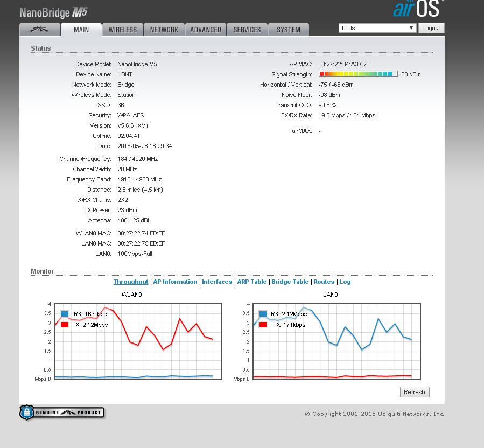
Task: Open the NETWORK tab
Action: (164, 30)
